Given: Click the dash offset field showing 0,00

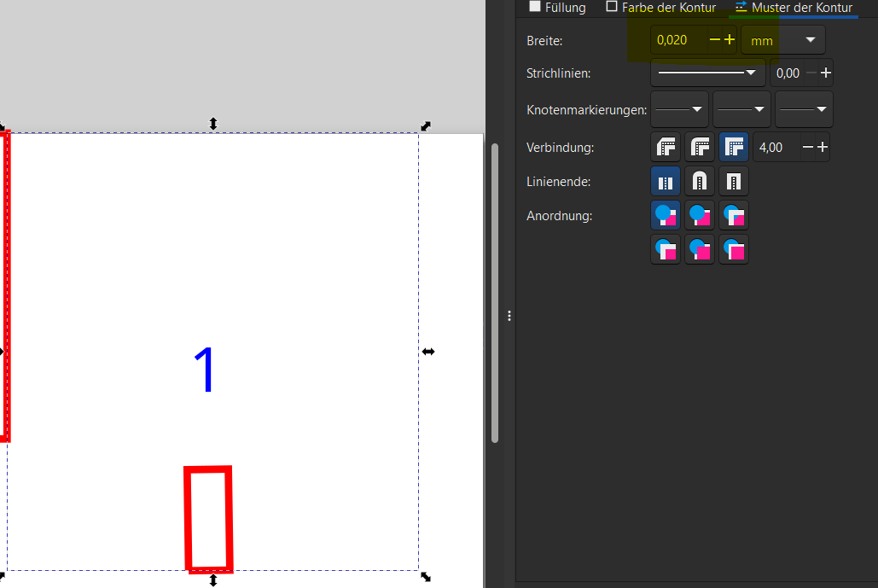Looking at the screenshot, I should pyautogui.click(x=788, y=73).
